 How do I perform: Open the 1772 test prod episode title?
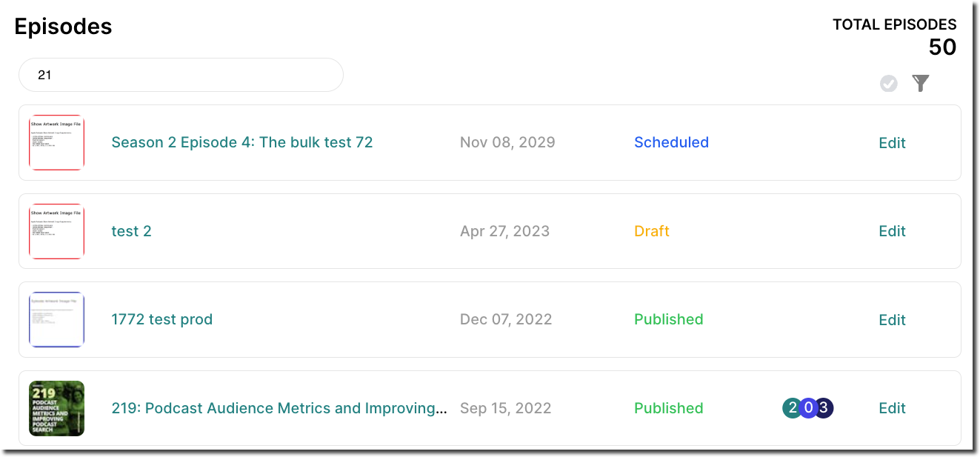[161, 319]
